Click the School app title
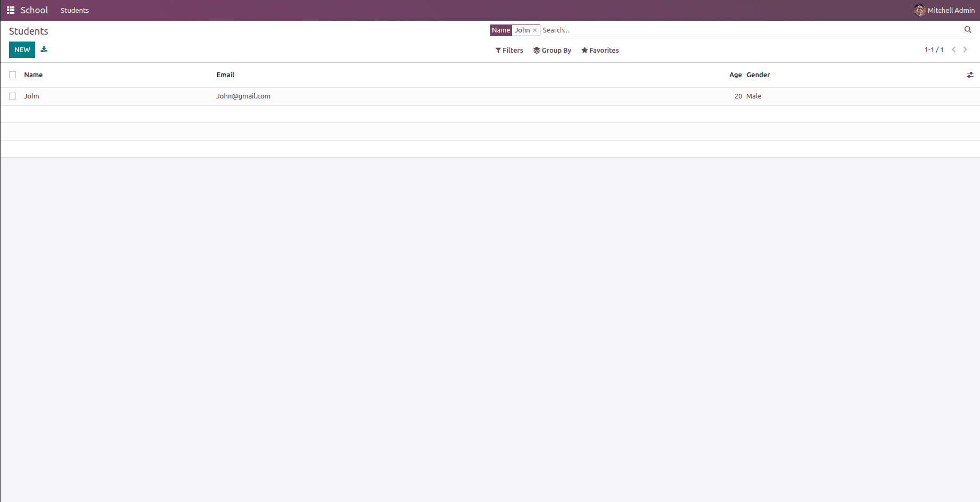 [34, 10]
